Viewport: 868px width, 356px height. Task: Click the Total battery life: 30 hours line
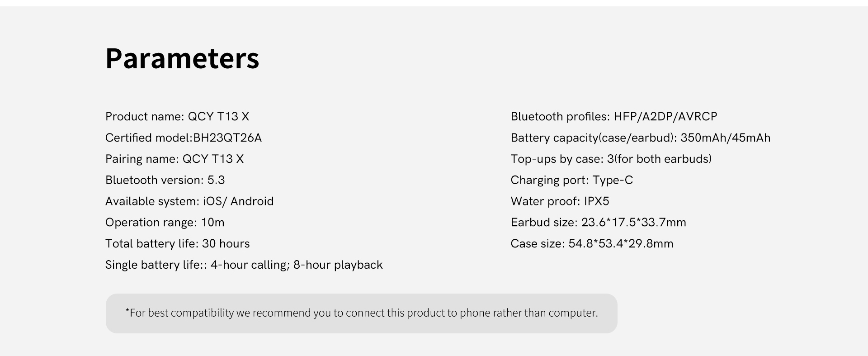pyautogui.click(x=177, y=244)
